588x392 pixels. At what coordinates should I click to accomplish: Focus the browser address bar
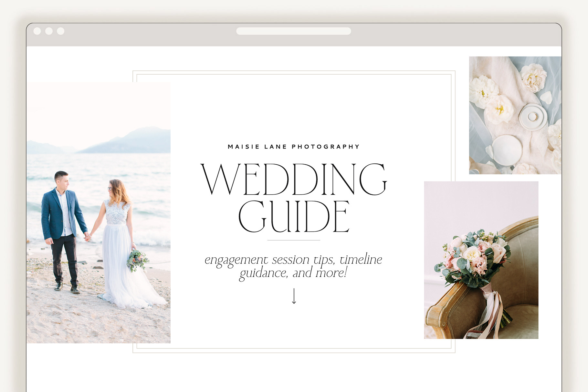pyautogui.click(x=293, y=31)
